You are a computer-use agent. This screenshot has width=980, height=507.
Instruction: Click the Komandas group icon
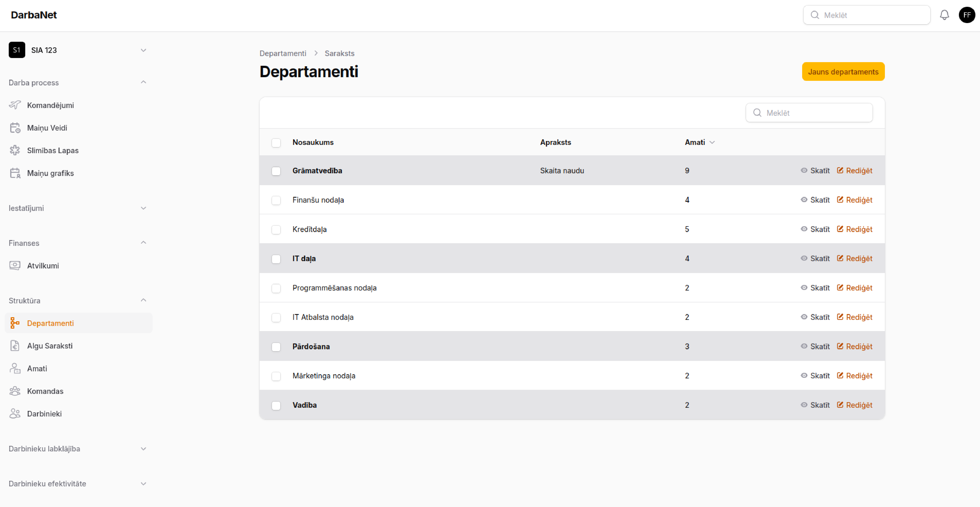(15, 391)
